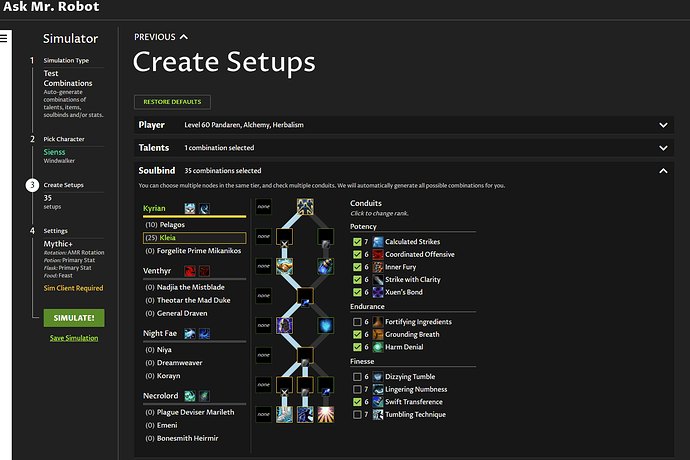This screenshot has height=460, width=690.
Task: Select Theotar the Mad Duke soulbind
Action: (x=194, y=300)
